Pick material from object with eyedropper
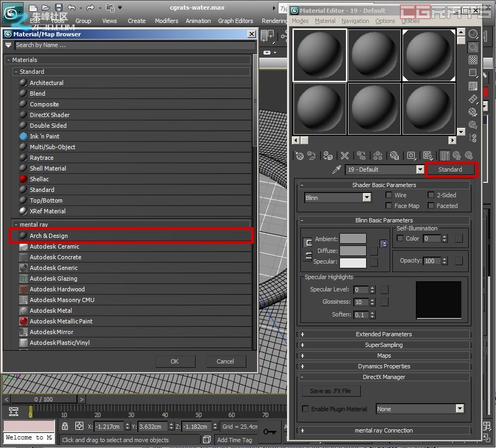Viewport: 496px width, 448px height. click(337, 169)
